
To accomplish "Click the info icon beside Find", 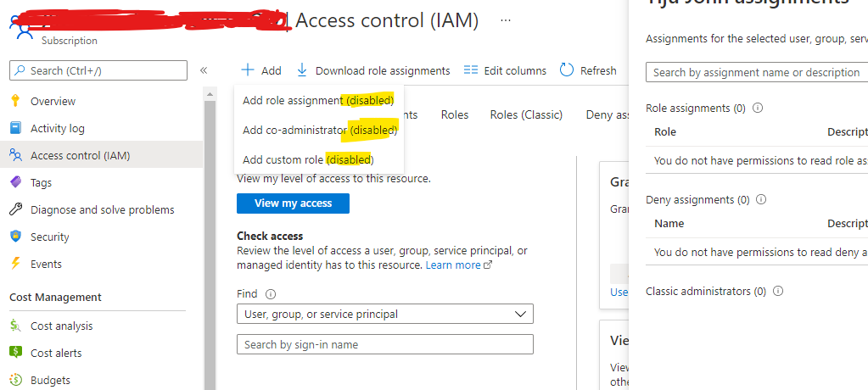I will pyautogui.click(x=271, y=294).
